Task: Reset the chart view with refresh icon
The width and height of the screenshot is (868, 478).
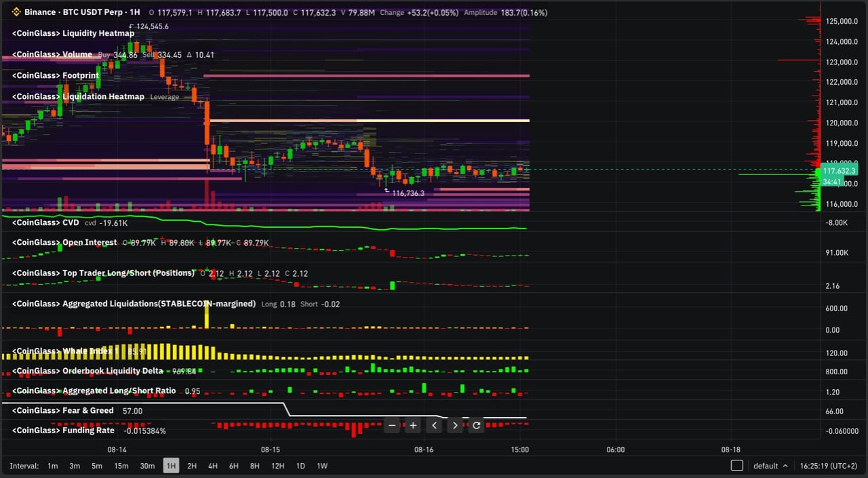Action: click(476, 426)
